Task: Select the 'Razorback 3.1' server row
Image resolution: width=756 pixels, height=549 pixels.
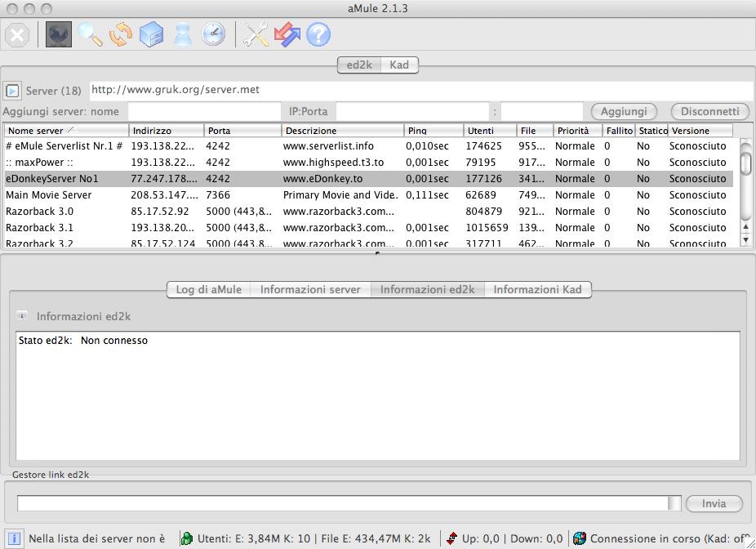Action: (369, 228)
